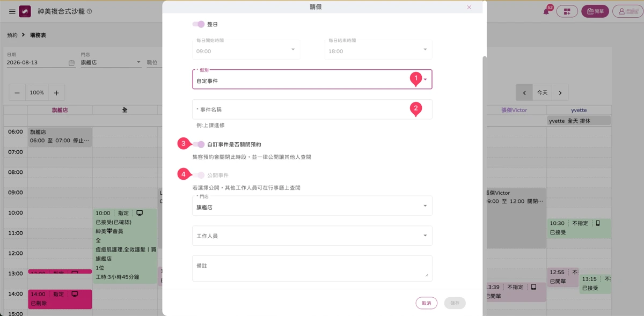Open the 12:55 已開單 appointment

click(562, 277)
